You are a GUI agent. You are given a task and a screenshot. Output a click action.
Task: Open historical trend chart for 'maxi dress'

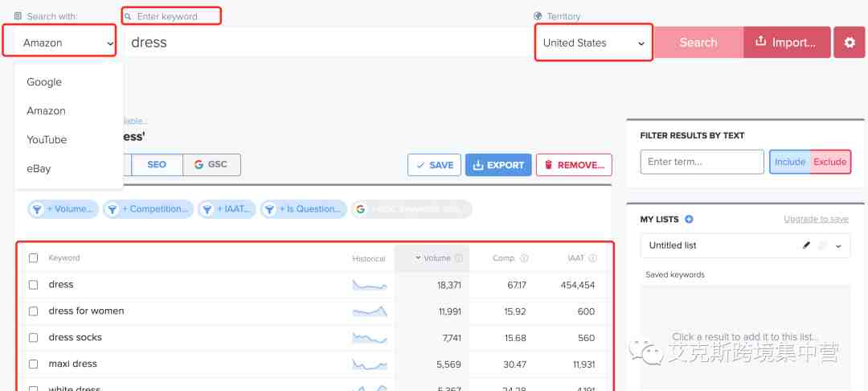point(370,364)
